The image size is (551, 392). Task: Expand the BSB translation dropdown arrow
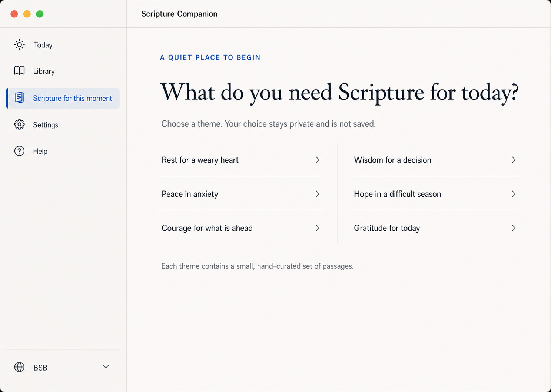(x=106, y=366)
